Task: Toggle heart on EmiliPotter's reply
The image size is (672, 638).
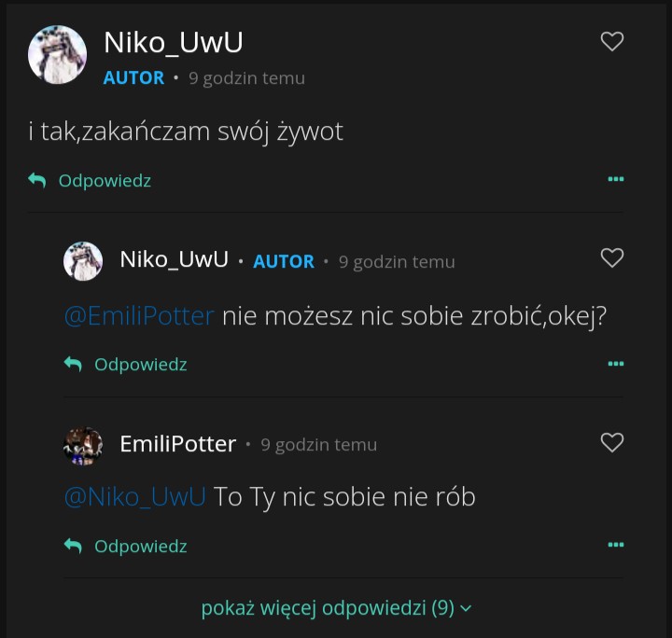Action: (611, 442)
